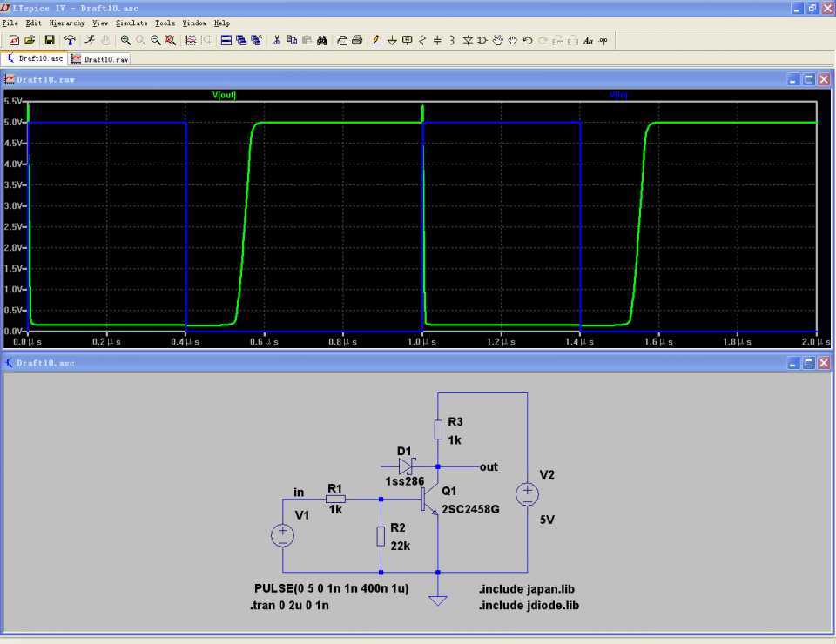Cascade windows using the toolbar icon
The height and width of the screenshot is (644, 836).
pyautogui.click(x=241, y=40)
